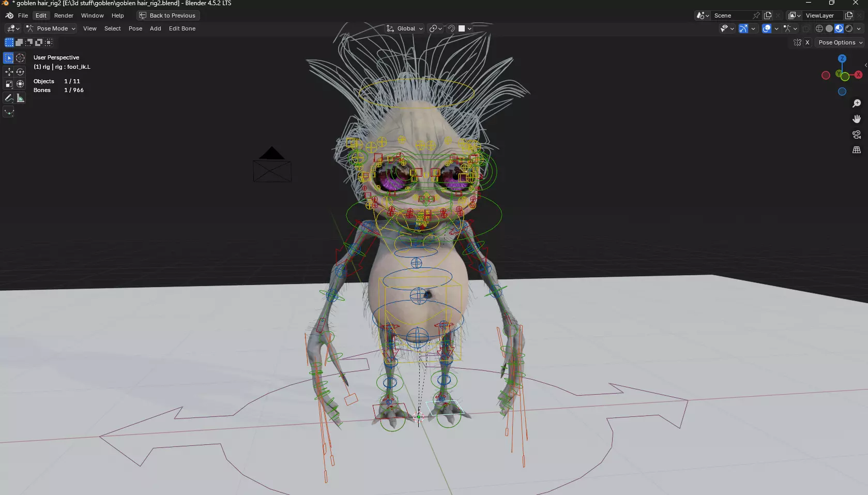868x495 pixels.
Task: Switch to Wireframe viewport shading
Action: (819, 28)
